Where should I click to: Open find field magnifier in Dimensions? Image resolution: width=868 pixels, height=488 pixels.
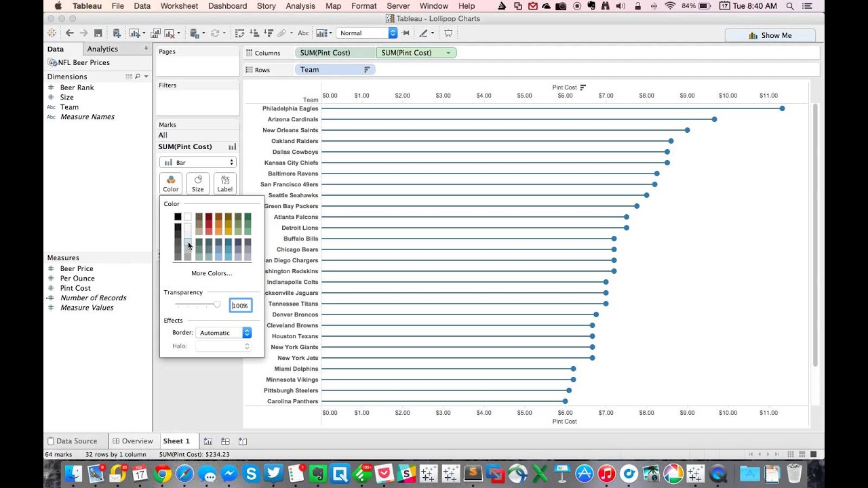pyautogui.click(x=138, y=77)
